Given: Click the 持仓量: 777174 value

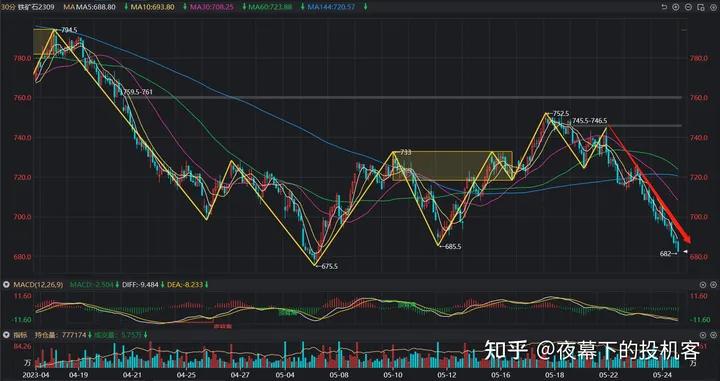Looking at the screenshot, I should (x=61, y=335).
